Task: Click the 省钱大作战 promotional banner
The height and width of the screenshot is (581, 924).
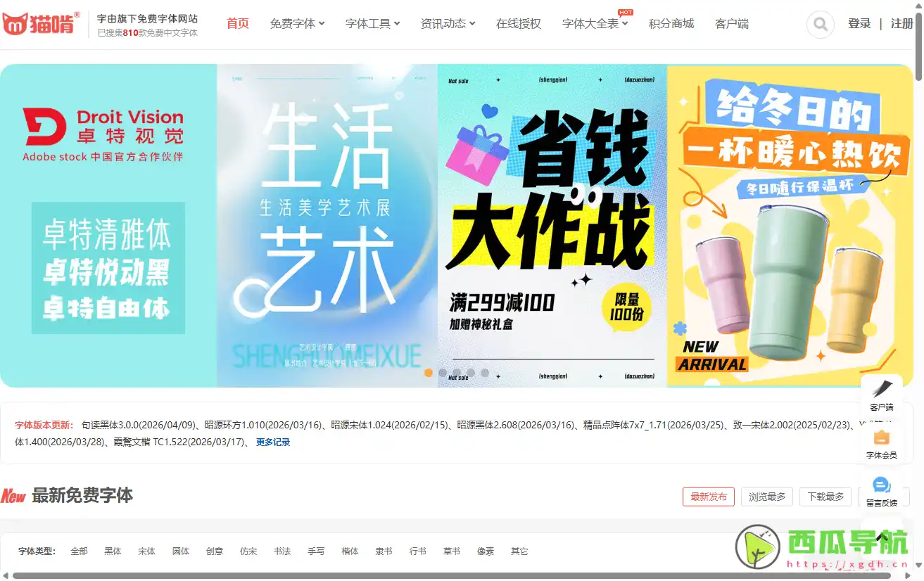Action: [x=552, y=225]
